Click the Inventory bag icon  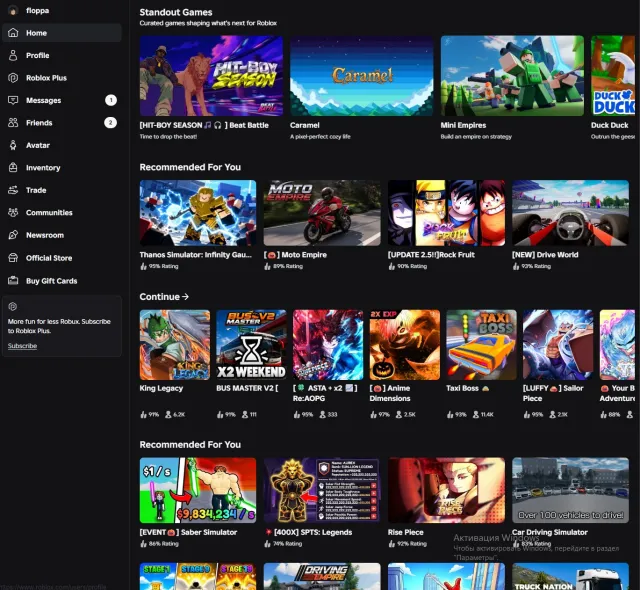(13, 167)
